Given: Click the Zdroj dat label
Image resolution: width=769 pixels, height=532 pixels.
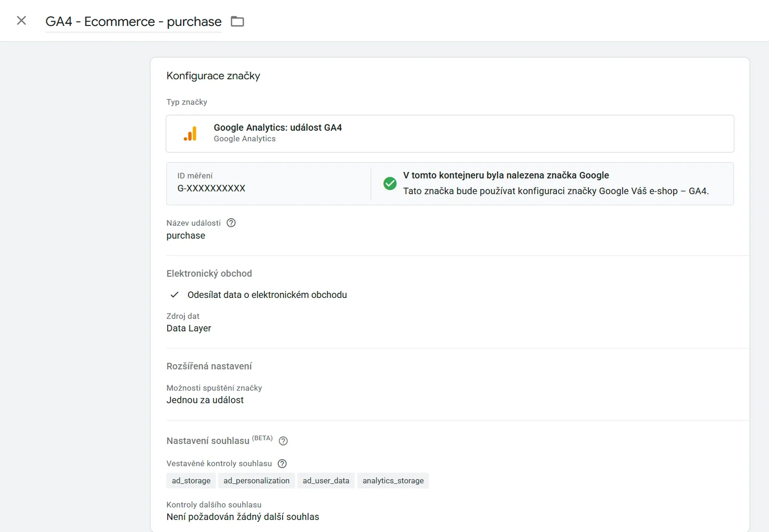Looking at the screenshot, I should coord(183,316).
